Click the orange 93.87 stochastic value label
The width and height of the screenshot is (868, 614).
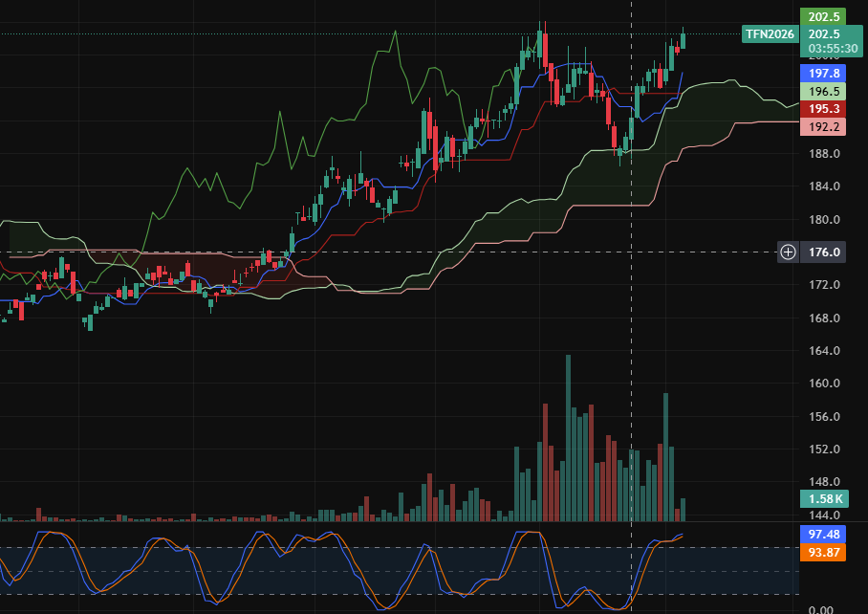click(x=823, y=551)
